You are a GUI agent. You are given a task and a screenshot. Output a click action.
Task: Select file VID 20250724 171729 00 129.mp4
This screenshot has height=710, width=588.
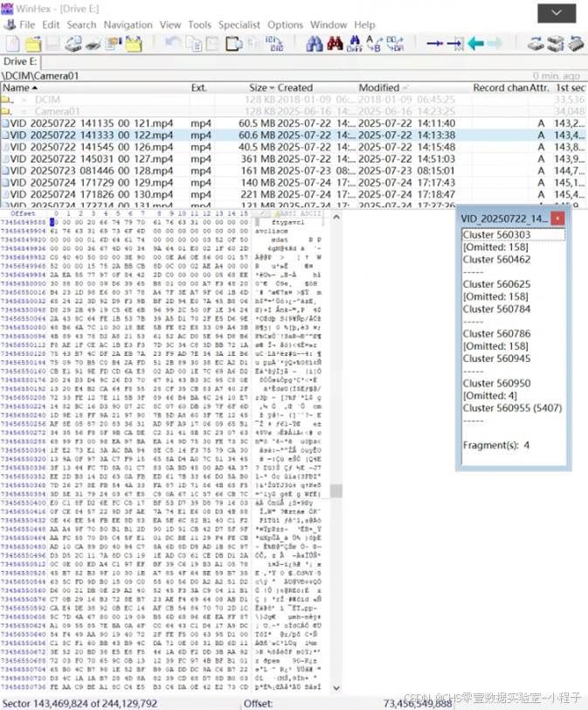[293, 182]
